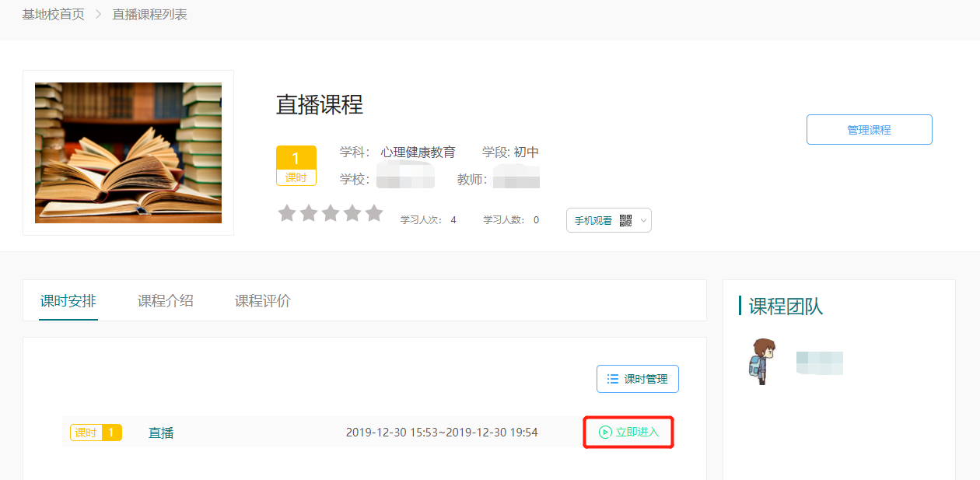Click the QR code icon beside 手机观看
The height and width of the screenshot is (480, 980).
(625, 221)
